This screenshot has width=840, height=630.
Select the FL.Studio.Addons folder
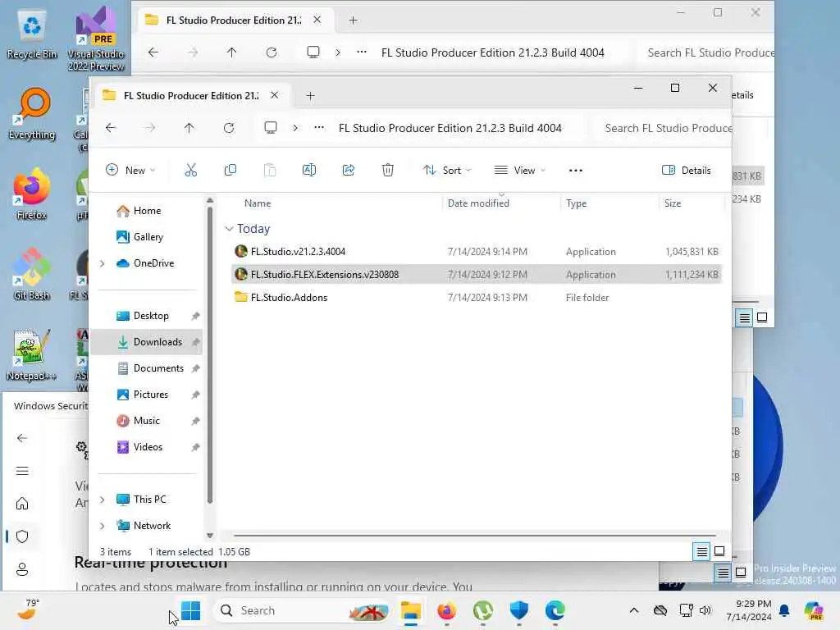477,297
